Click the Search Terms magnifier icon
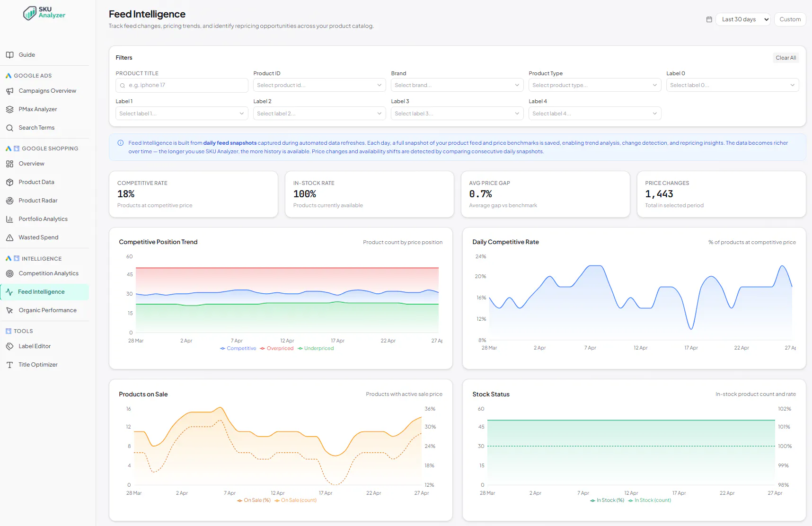Image resolution: width=812 pixels, height=526 pixels. (x=9, y=128)
